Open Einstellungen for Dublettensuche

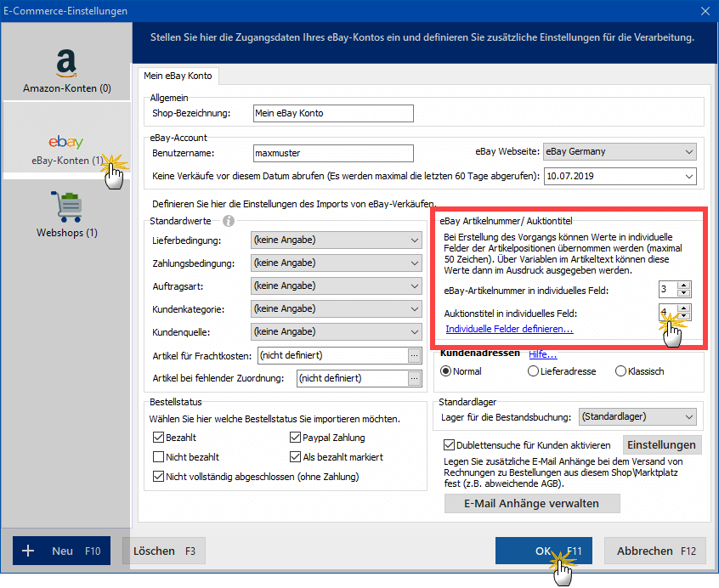662,444
